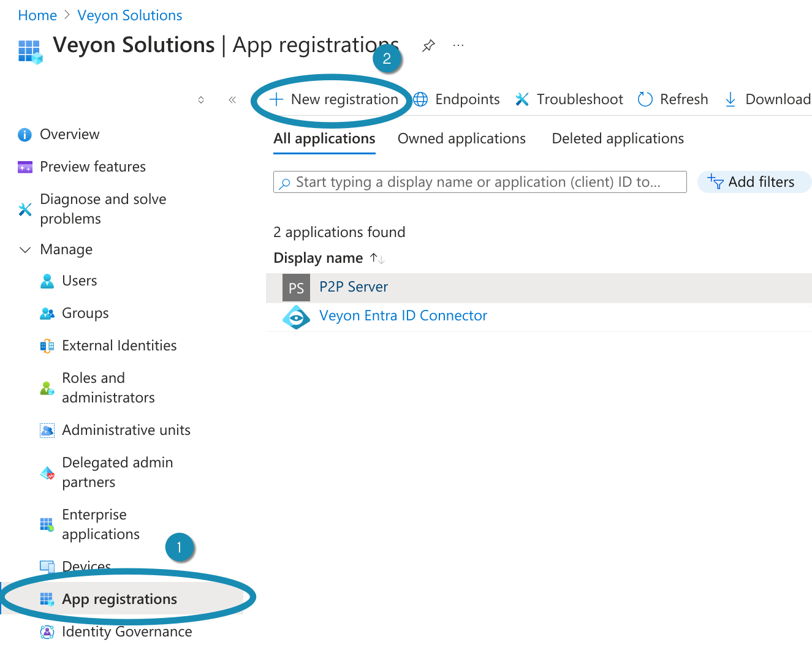Viewport: 812px width, 645px height.
Task: Refresh the app registrations list
Action: [x=673, y=99]
